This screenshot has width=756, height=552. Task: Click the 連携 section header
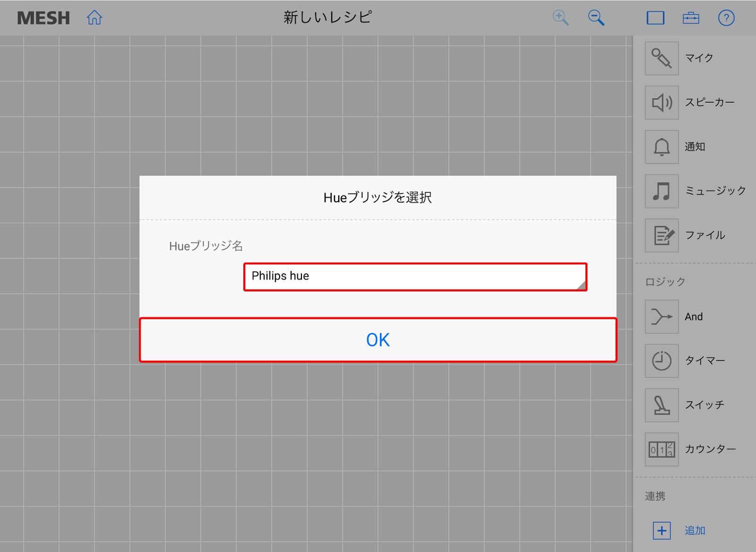(x=655, y=496)
